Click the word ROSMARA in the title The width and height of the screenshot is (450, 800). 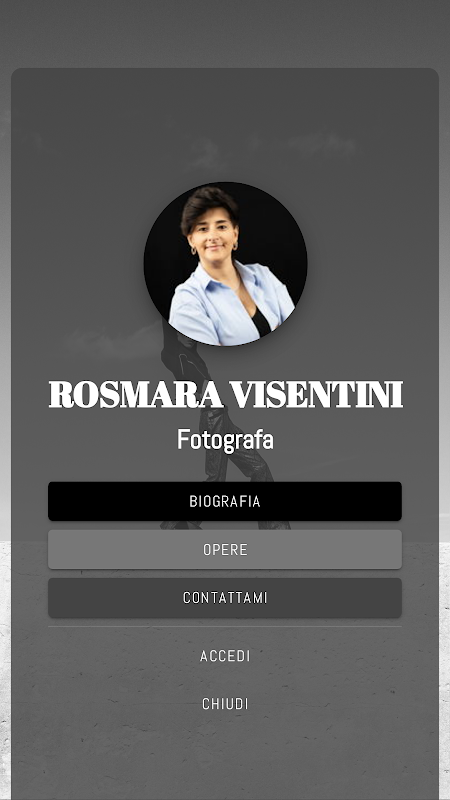coord(136,394)
